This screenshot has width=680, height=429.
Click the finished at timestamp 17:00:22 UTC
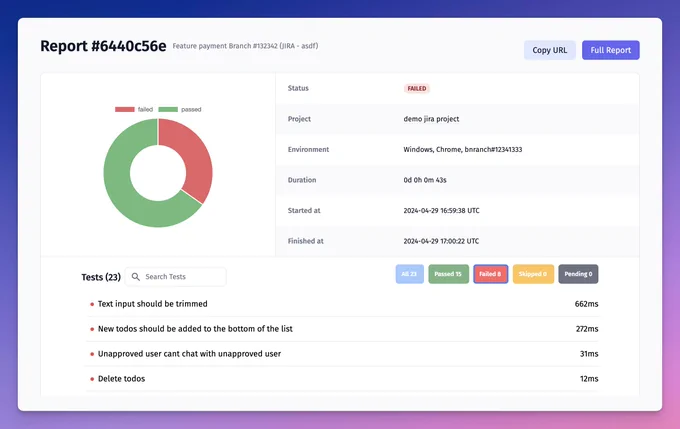(441, 241)
